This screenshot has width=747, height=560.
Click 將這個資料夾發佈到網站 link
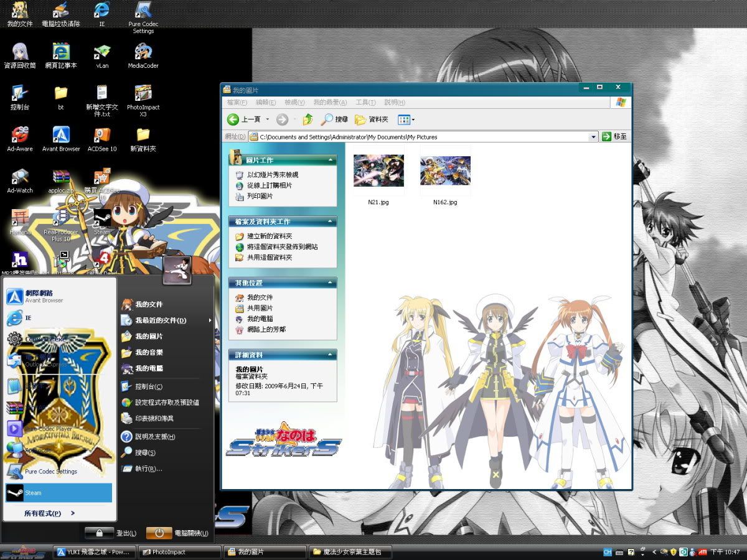coord(283,247)
